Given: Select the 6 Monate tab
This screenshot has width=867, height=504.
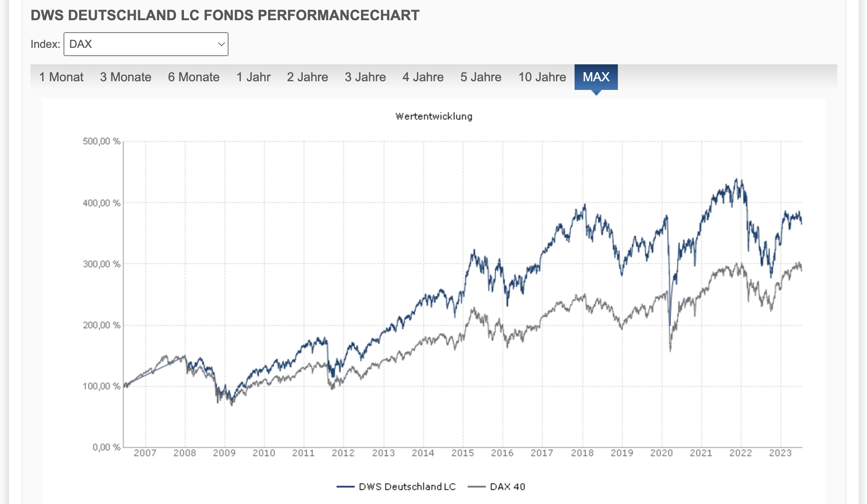Looking at the screenshot, I should [193, 77].
